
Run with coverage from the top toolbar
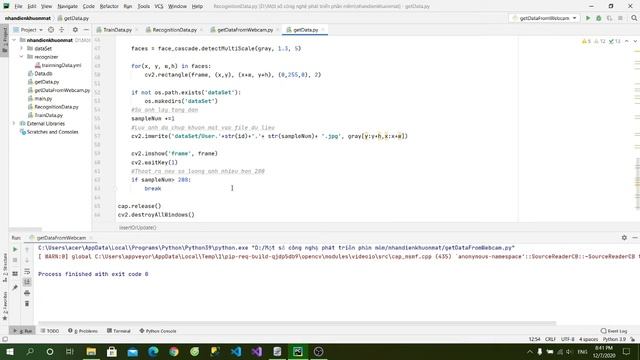click(x=609, y=18)
